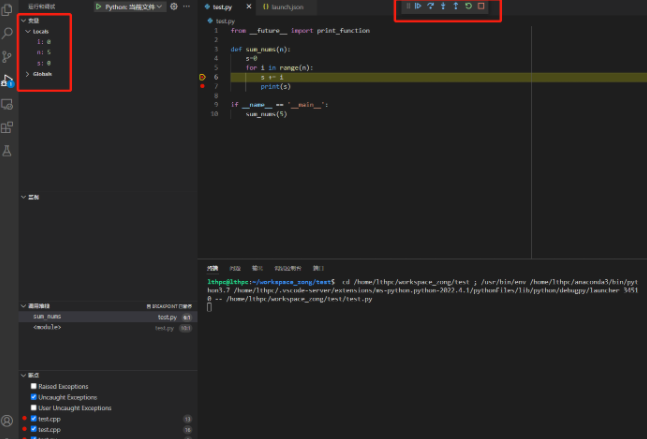Open launch.json via the gear icon
Screen dimensions: 647x439
[x=174, y=6]
